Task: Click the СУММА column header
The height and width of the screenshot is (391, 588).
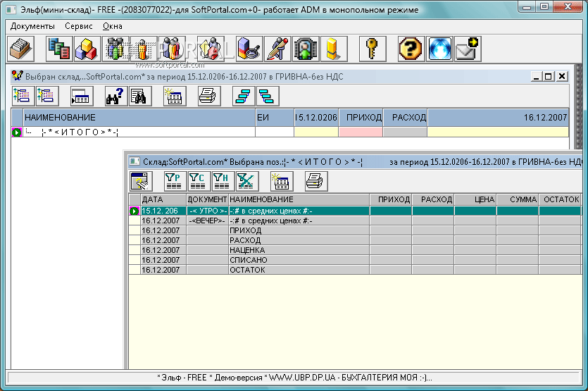Action: (518, 199)
